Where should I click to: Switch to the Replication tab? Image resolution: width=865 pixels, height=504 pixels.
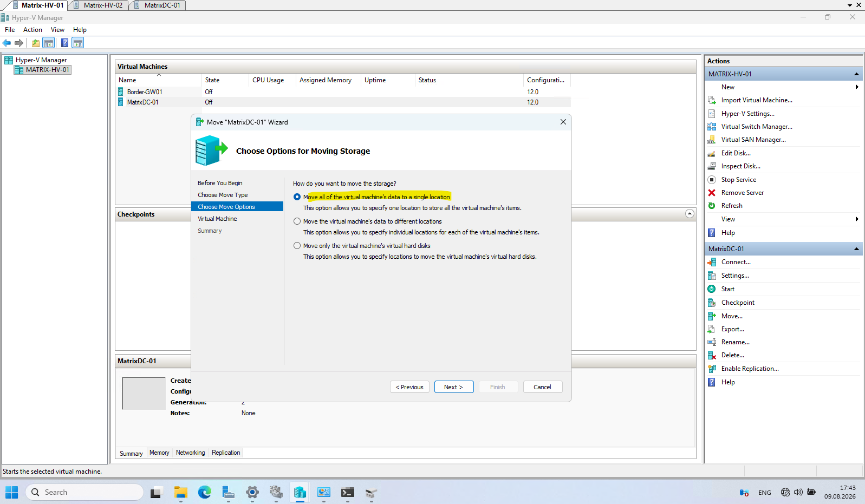pyautogui.click(x=226, y=453)
